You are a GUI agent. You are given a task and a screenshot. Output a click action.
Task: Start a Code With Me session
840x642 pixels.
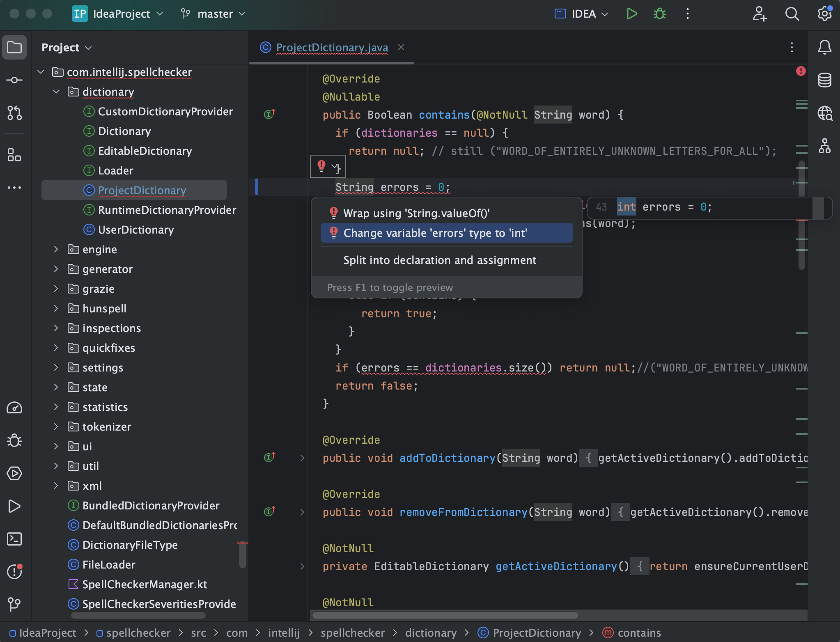pyautogui.click(x=760, y=14)
